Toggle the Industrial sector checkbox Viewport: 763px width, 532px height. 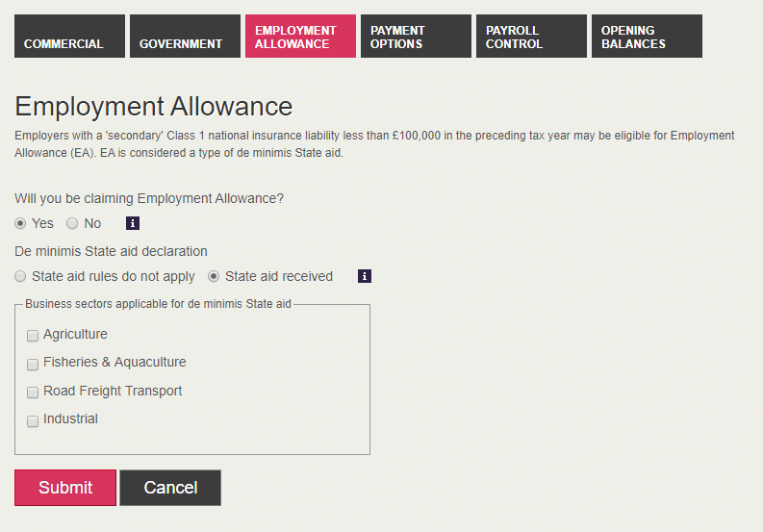[33, 420]
